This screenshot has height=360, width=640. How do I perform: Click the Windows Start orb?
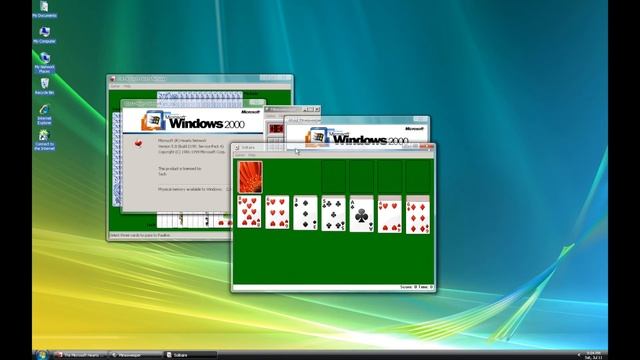(41, 355)
